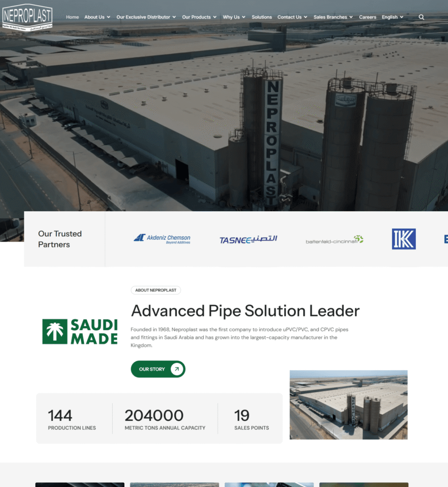Click the About Neproplast pill label
Viewport: 448px width, 487px height.
click(x=155, y=290)
